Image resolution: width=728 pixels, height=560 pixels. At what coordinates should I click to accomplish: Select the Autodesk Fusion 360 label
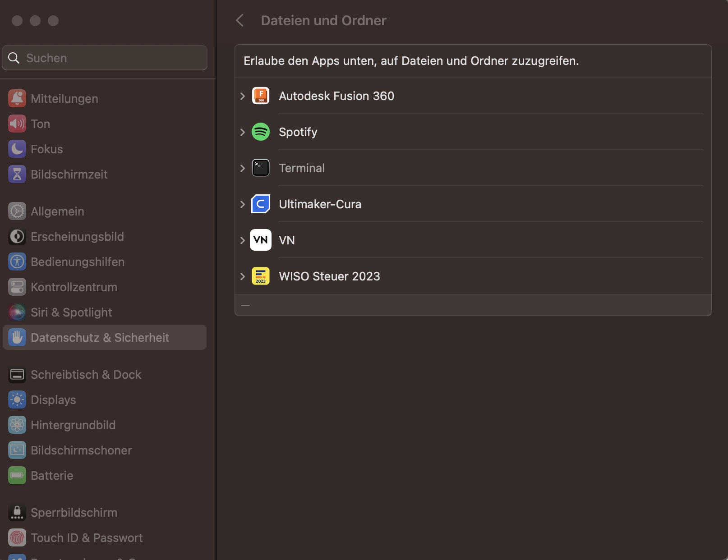(336, 96)
